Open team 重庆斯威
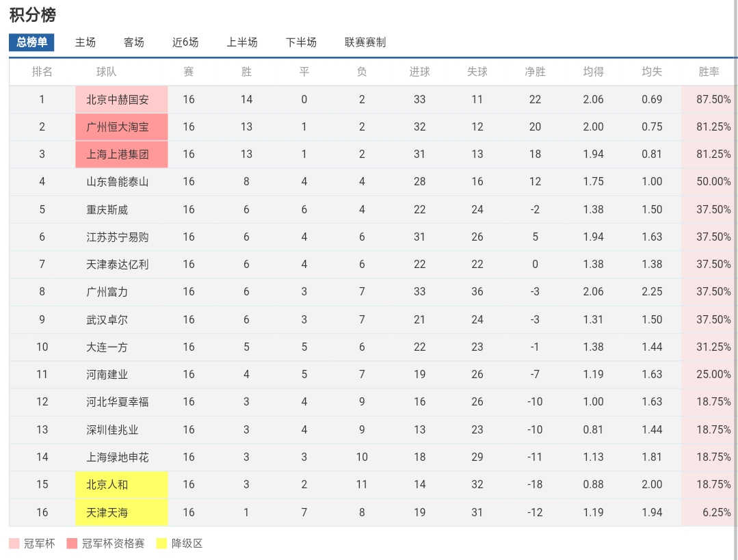 [x=107, y=210]
